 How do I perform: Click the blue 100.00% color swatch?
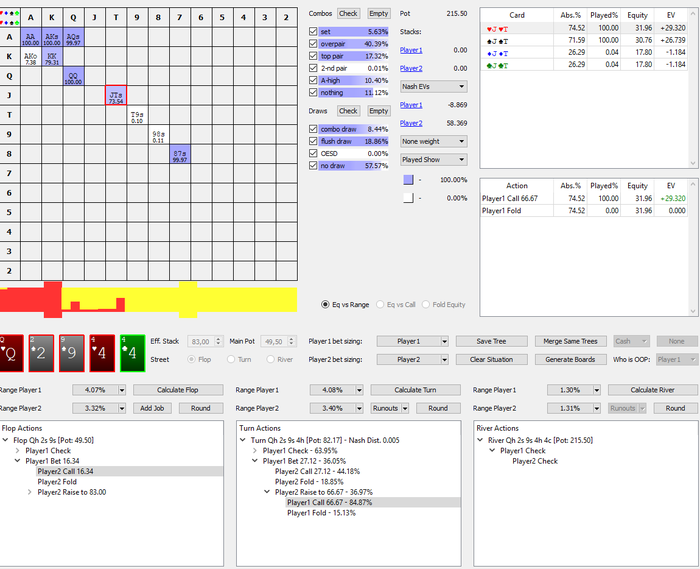click(x=408, y=180)
